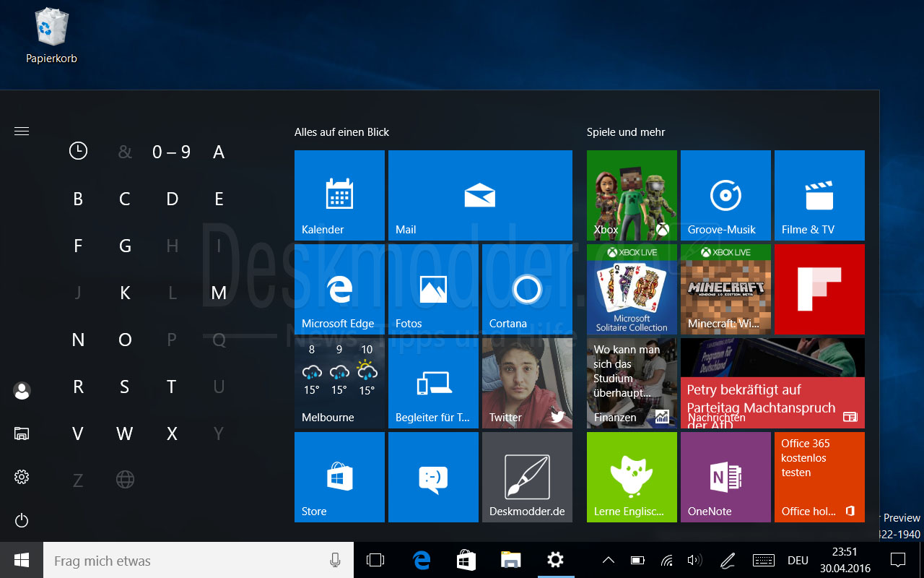The height and width of the screenshot is (578, 924).
Task: Launch Microsoft Edge tile
Action: click(339, 289)
